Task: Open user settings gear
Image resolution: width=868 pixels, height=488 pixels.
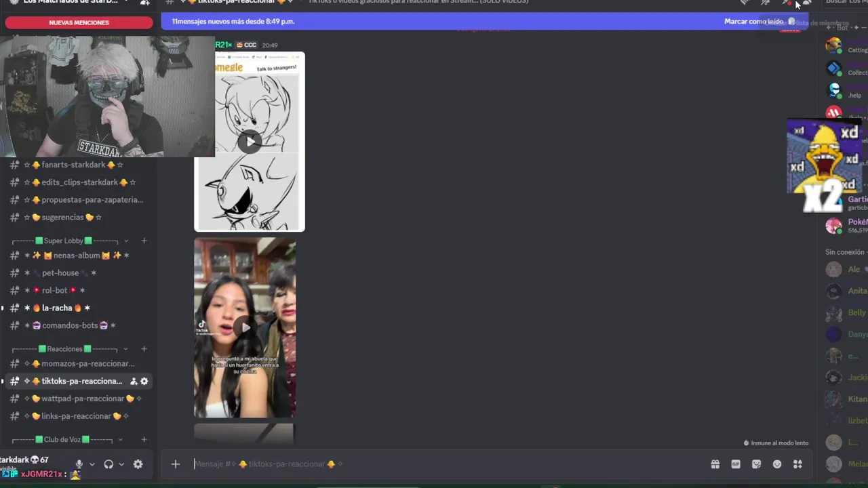Action: point(138,464)
